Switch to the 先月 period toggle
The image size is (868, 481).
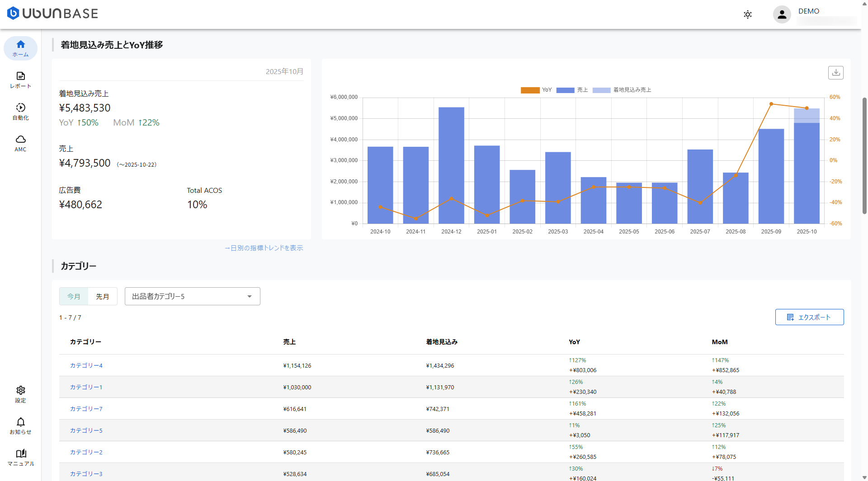(x=103, y=296)
